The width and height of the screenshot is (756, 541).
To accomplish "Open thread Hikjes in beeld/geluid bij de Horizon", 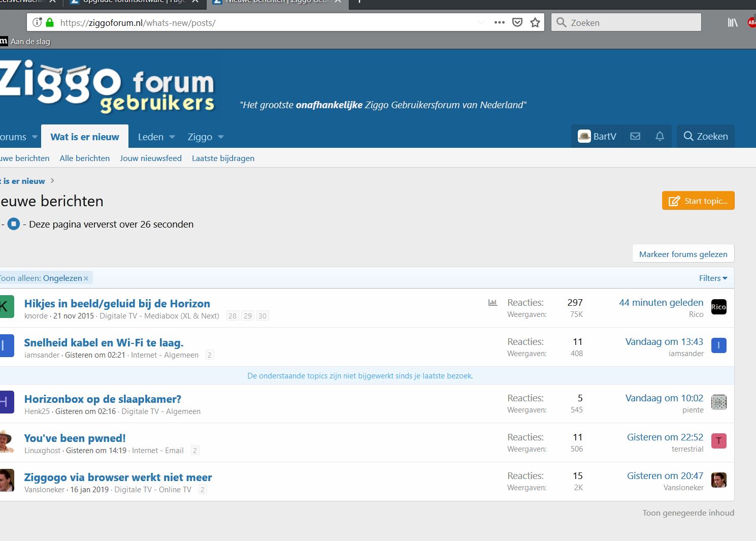I will tap(117, 303).
